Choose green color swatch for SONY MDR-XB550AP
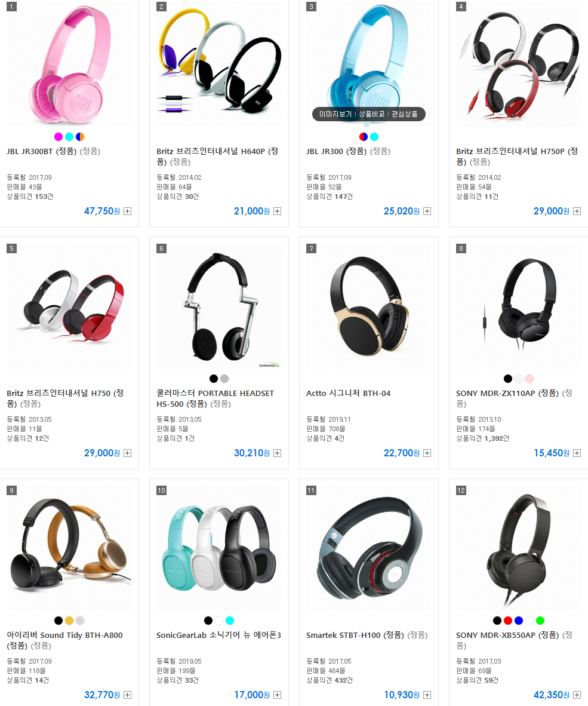The height and width of the screenshot is (706, 588). [x=540, y=621]
